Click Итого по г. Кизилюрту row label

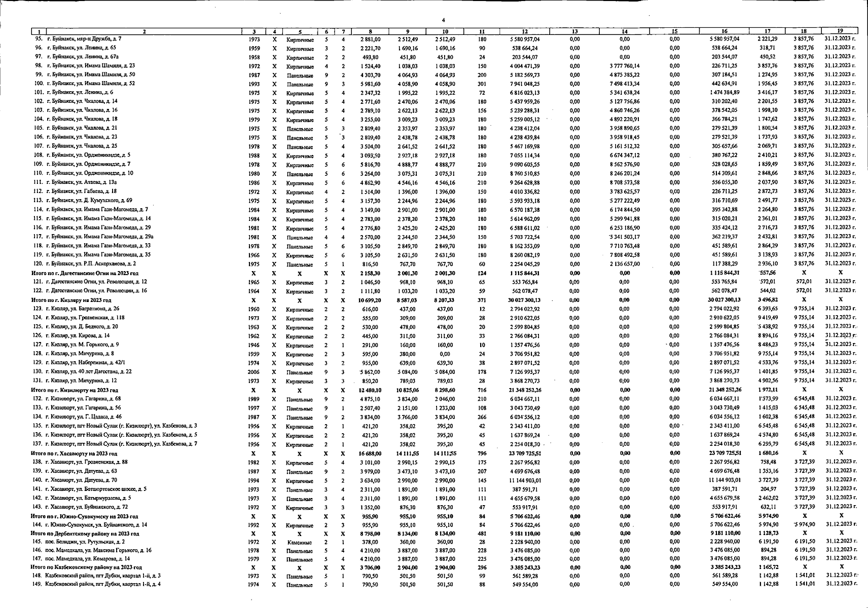click(x=75, y=391)
